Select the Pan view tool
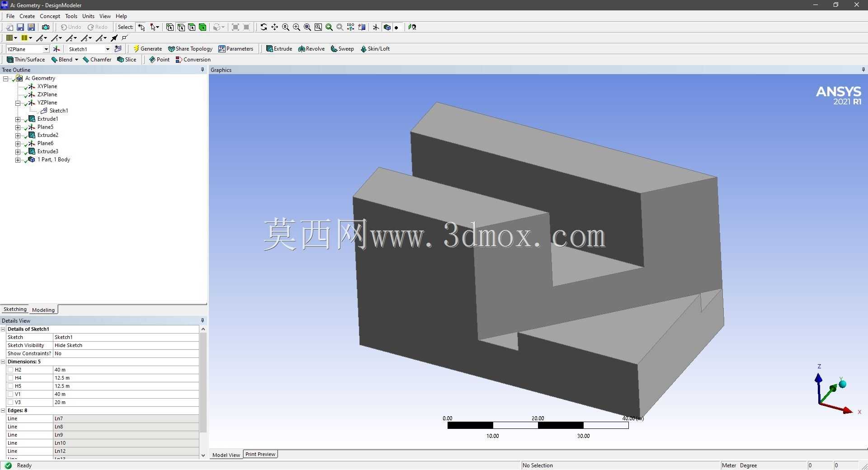 coord(274,27)
